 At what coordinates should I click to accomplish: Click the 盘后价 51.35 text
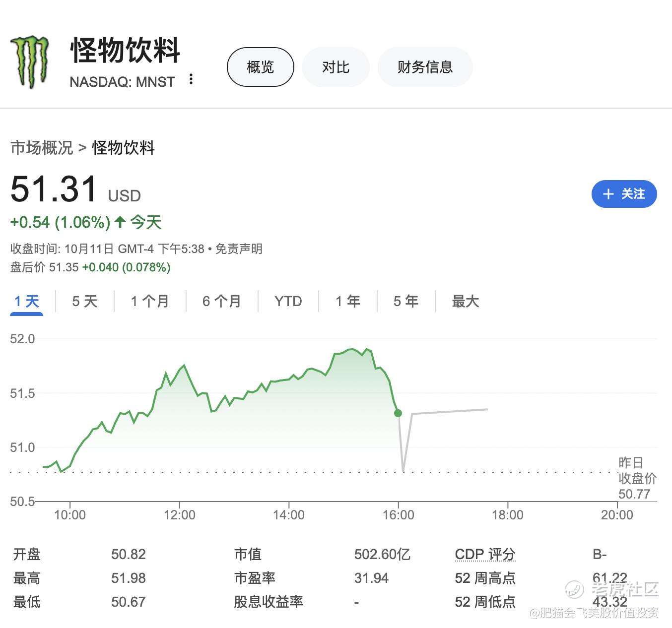pyautogui.click(x=45, y=267)
